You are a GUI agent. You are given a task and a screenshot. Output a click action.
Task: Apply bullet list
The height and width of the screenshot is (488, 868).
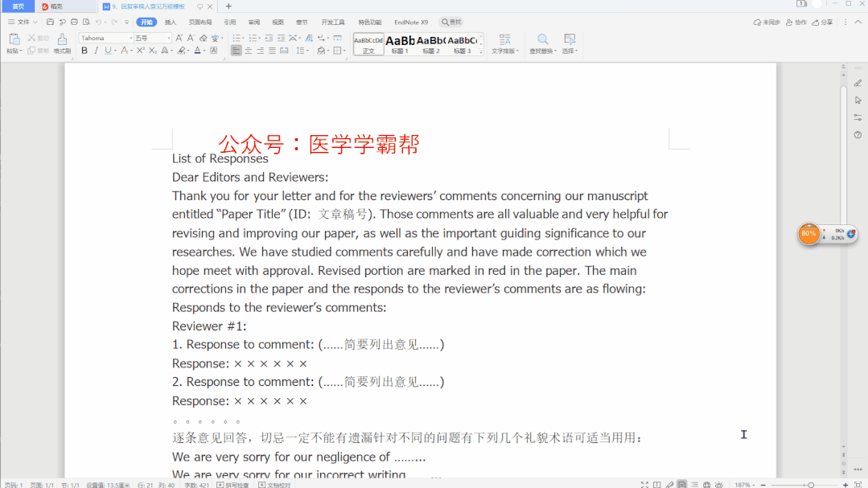(237, 38)
